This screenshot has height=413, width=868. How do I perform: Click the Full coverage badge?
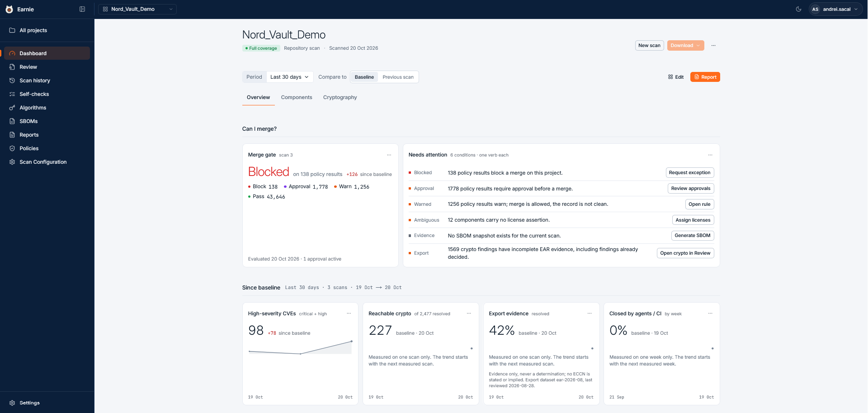pos(261,48)
